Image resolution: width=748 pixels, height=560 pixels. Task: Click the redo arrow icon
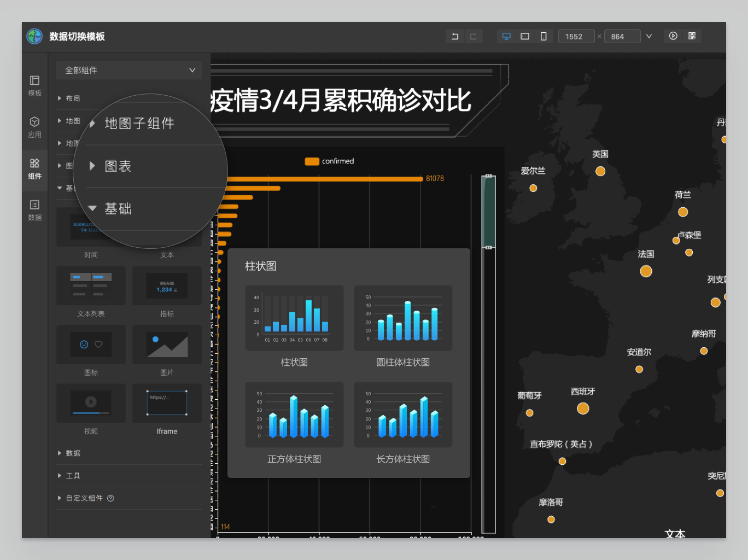(x=474, y=36)
